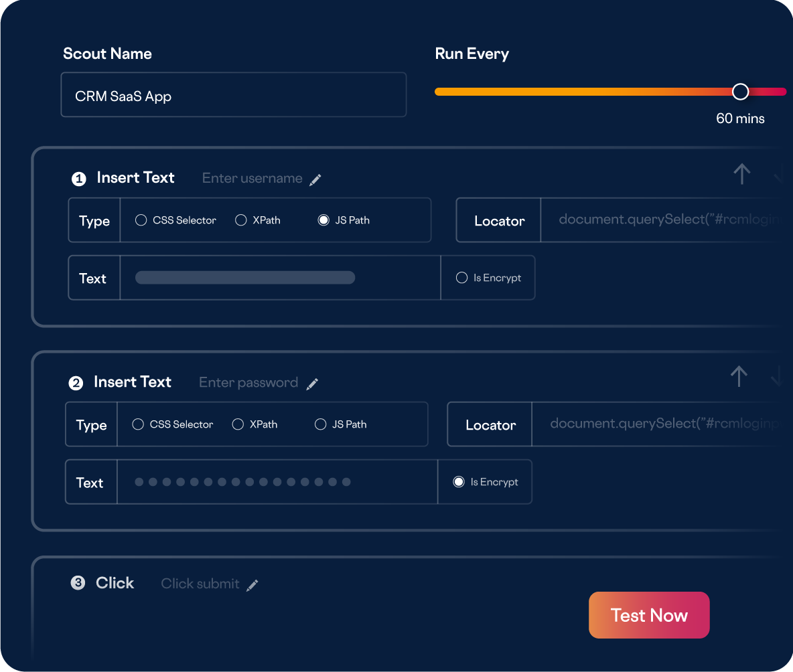Click pencil icon next to Enter username
The height and width of the screenshot is (672, 793).
315,179
